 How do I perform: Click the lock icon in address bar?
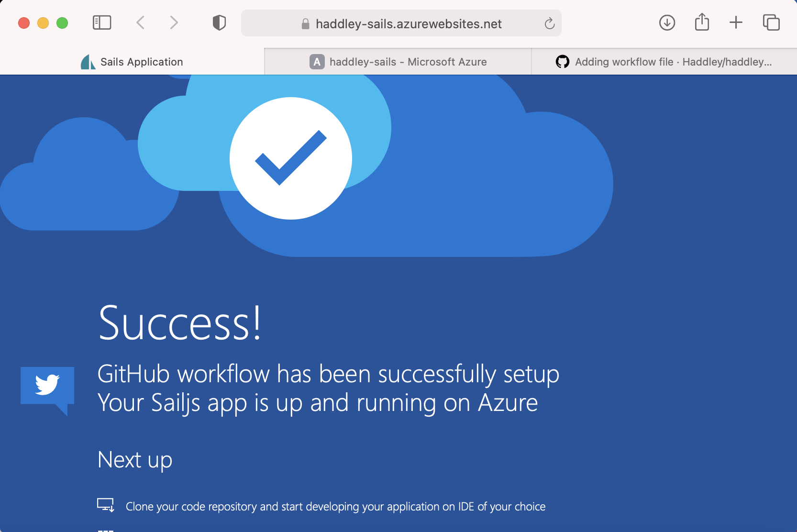tap(305, 24)
